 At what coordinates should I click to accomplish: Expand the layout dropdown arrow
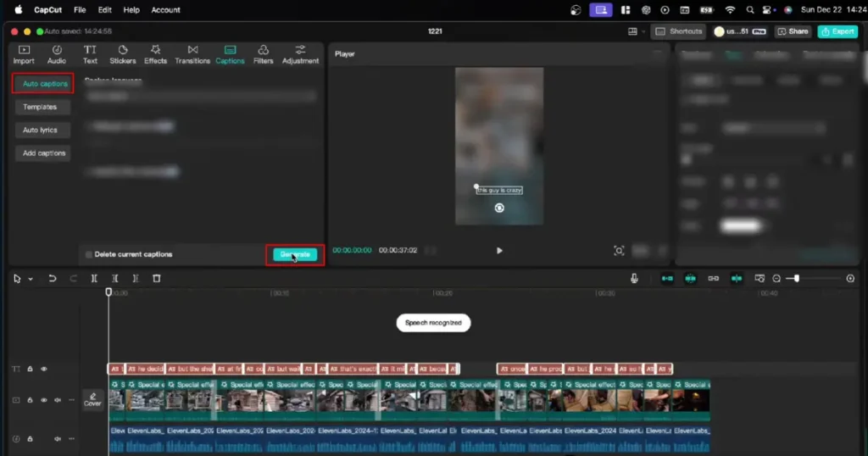click(643, 32)
